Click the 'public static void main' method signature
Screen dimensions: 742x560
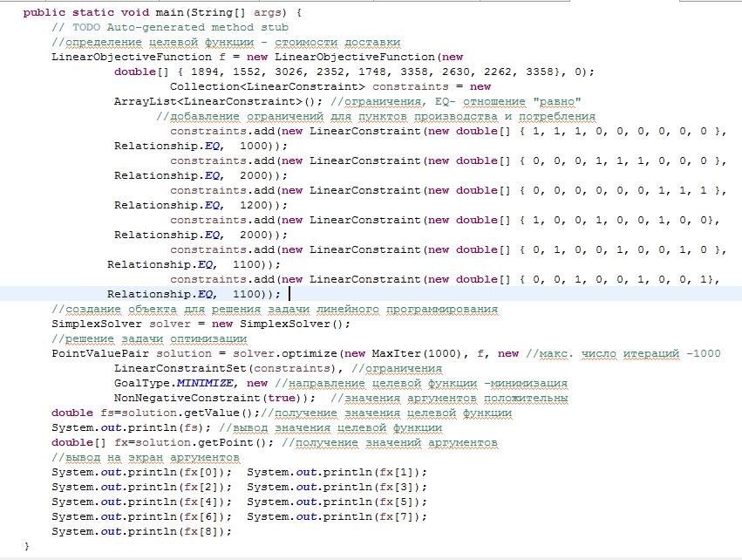pos(162,13)
